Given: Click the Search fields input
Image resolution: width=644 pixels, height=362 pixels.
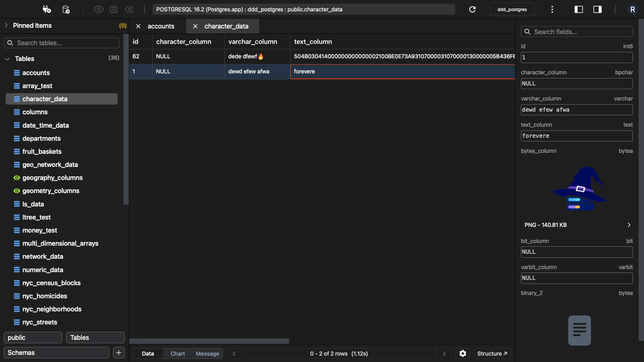Looking at the screenshot, I should coord(577,32).
